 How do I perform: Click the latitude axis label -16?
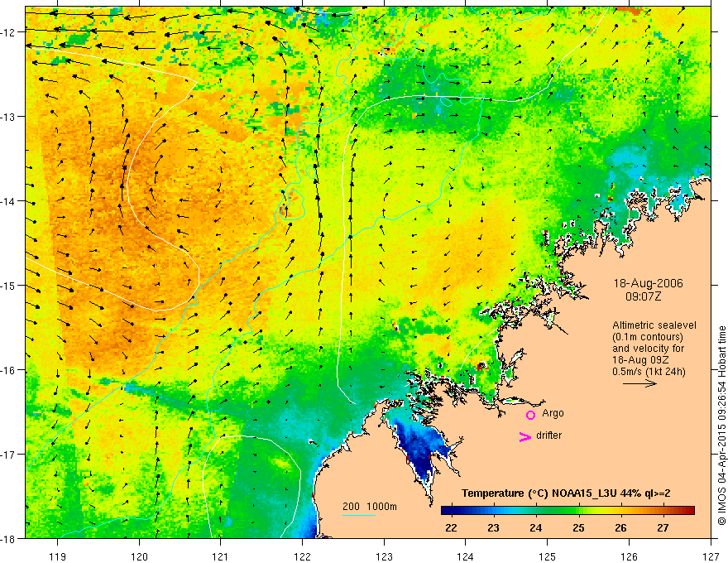[9, 370]
